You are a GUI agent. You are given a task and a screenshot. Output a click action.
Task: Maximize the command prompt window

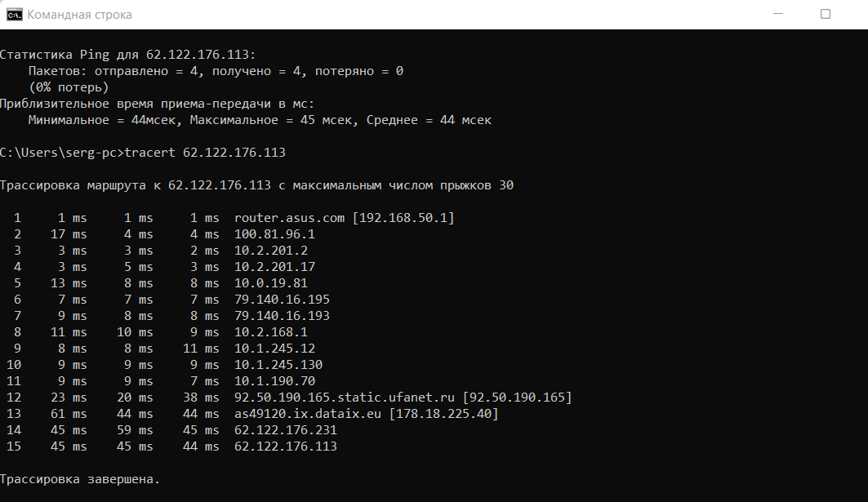point(826,15)
